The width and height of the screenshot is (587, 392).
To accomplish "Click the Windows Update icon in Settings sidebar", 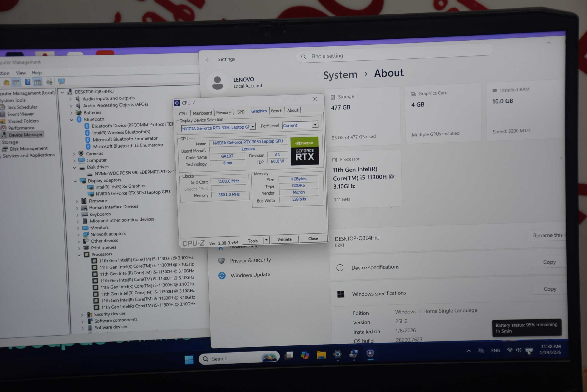I will [x=222, y=276].
